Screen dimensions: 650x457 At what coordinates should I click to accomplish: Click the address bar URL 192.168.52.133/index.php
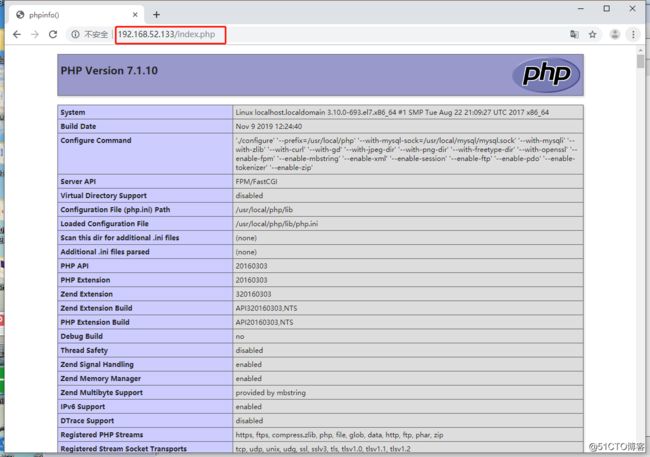(167, 34)
